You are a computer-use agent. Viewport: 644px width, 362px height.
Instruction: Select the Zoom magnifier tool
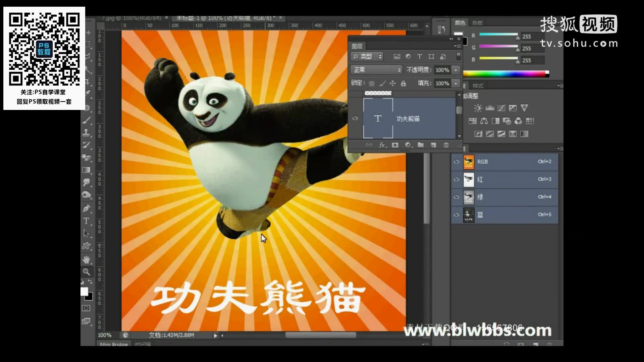pos(87,272)
